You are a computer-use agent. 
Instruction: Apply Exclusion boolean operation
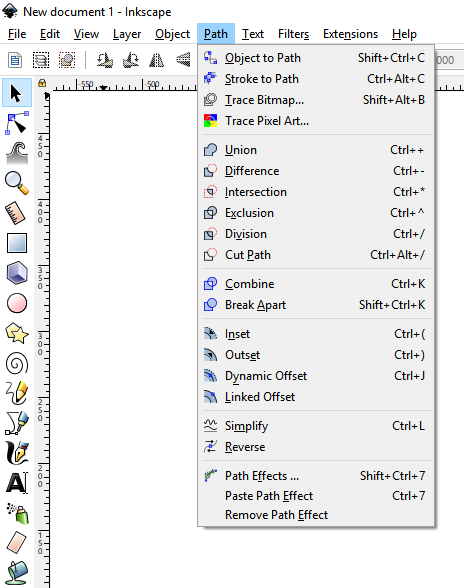coord(316,213)
